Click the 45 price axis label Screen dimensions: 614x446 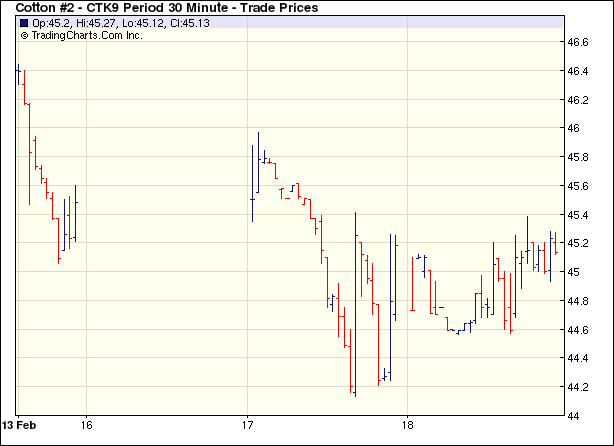click(574, 272)
